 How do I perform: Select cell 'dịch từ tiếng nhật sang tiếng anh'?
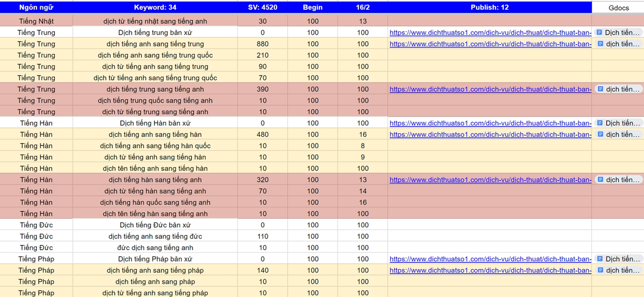[x=155, y=21]
